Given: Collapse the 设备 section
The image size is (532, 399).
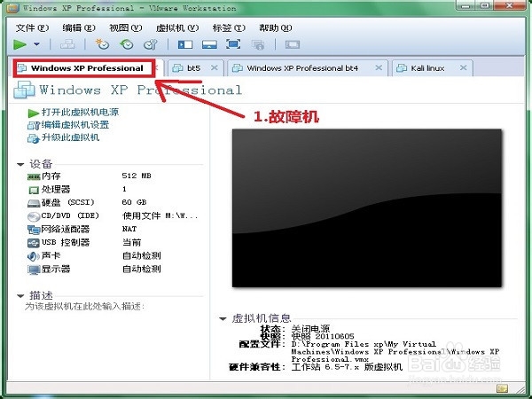Looking at the screenshot, I should click(x=20, y=165).
